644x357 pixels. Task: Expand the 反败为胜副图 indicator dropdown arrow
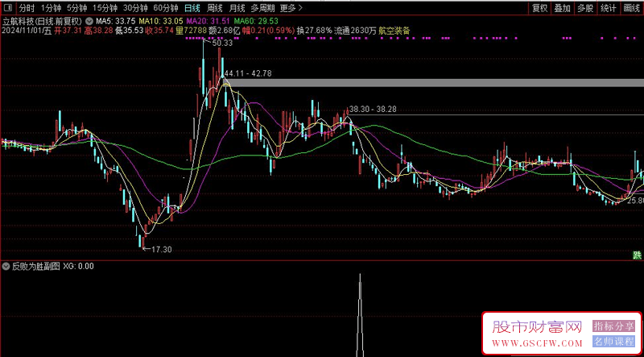pyautogui.click(x=6, y=267)
